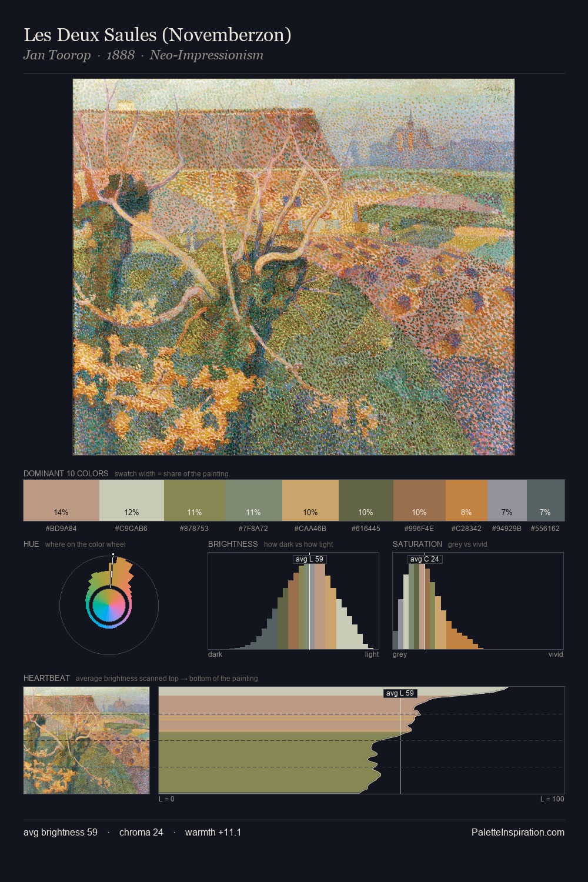Click the #556162 slate swatch

tap(546, 500)
